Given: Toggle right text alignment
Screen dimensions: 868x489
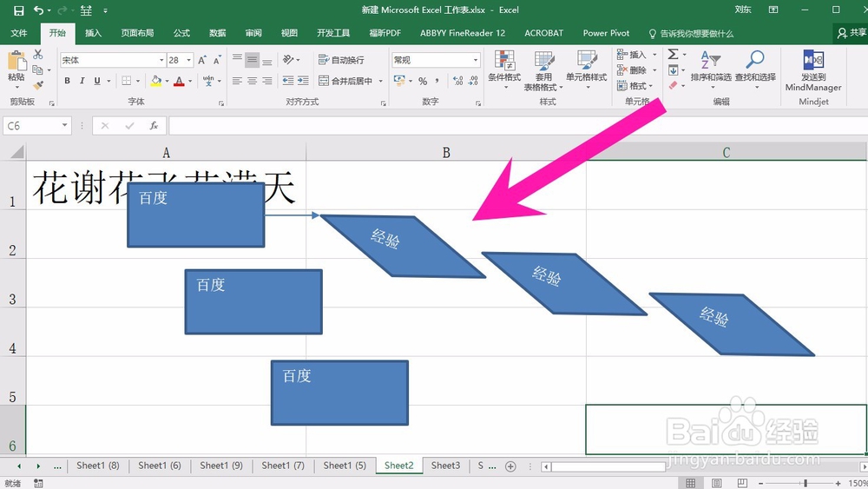Looking at the screenshot, I should click(x=266, y=81).
